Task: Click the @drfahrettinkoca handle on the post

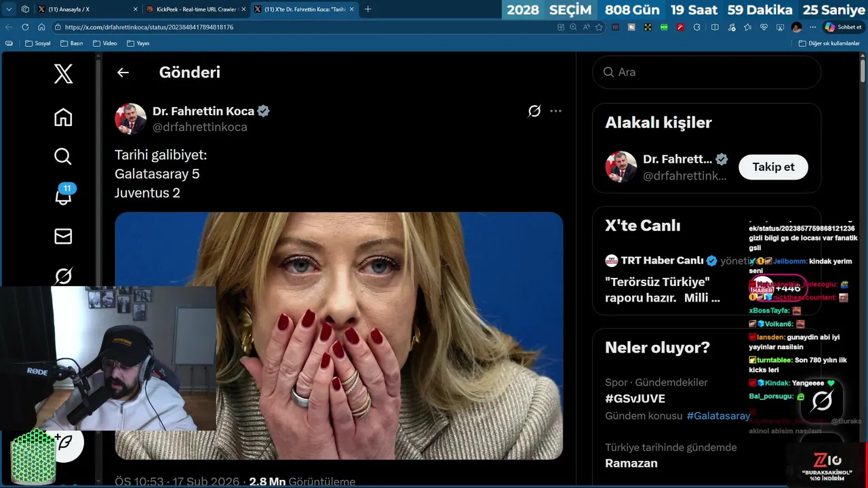Action: (x=200, y=127)
